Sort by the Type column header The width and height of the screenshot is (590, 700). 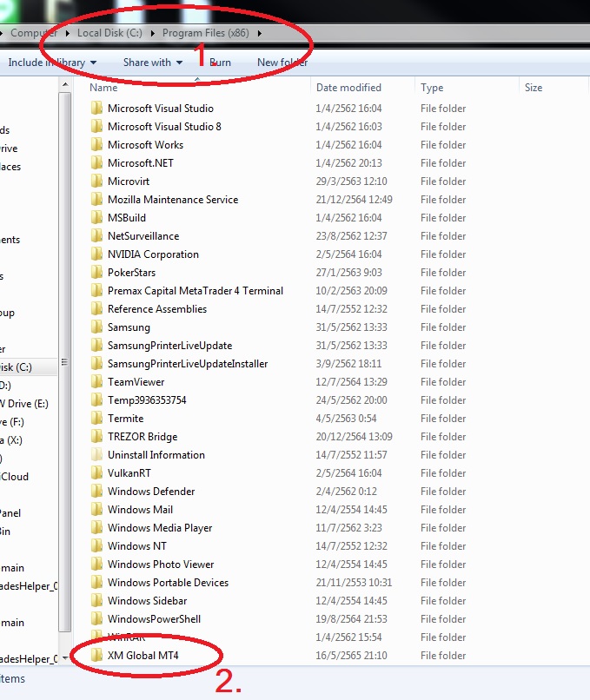click(432, 88)
